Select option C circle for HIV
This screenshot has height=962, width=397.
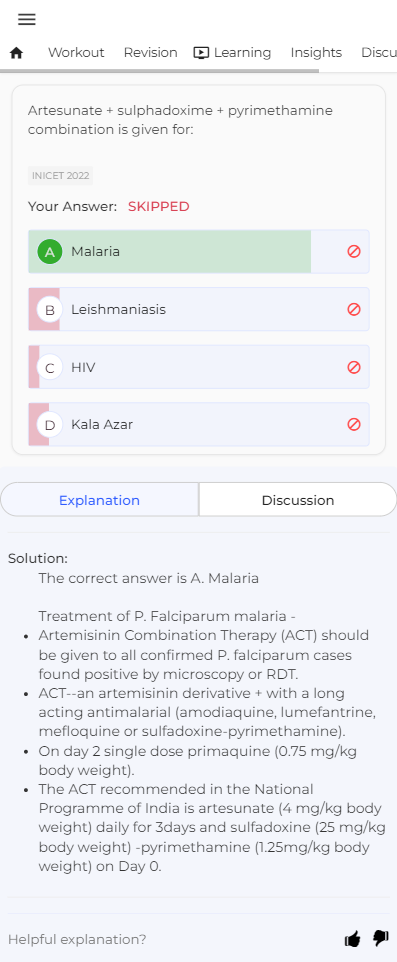point(50,367)
